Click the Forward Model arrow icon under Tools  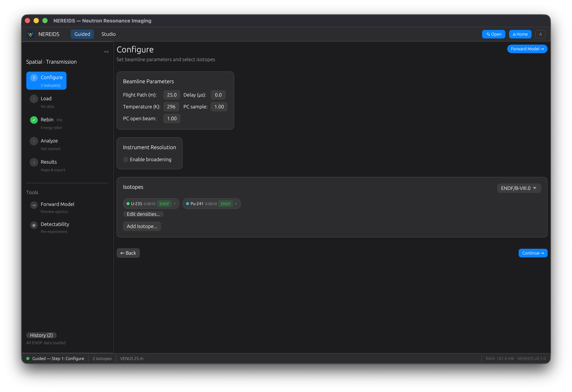[x=34, y=205]
